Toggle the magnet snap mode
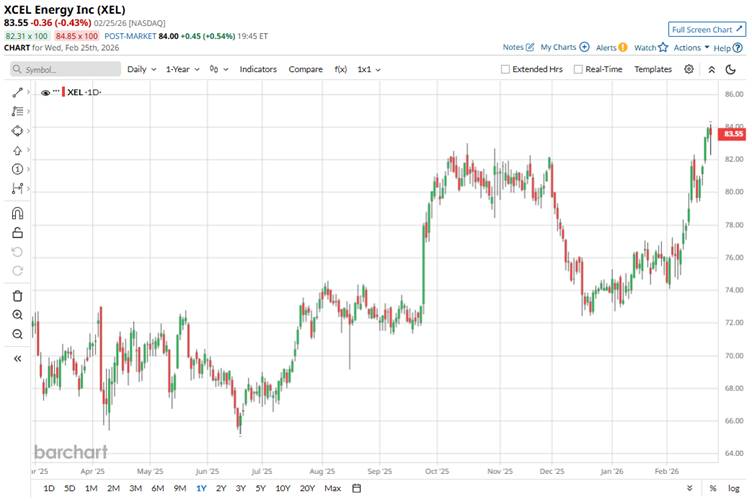The width and height of the screenshot is (752, 502). pyautogui.click(x=17, y=213)
